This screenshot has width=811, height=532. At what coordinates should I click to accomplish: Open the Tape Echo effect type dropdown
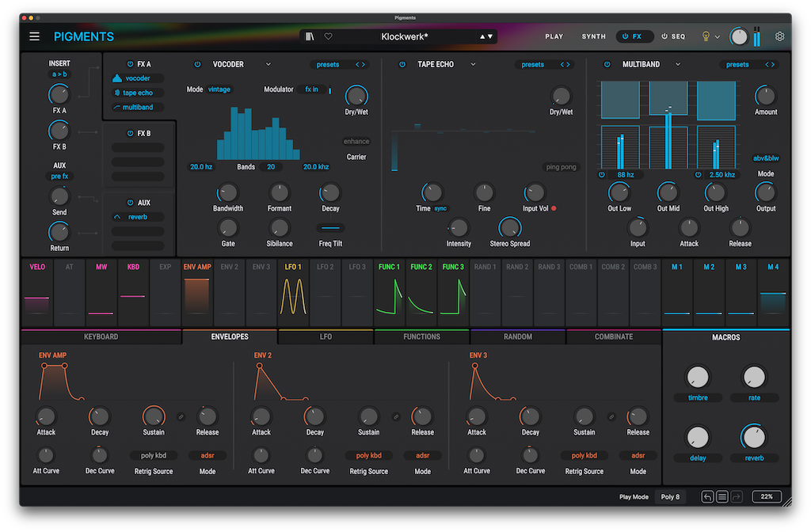[x=473, y=65]
